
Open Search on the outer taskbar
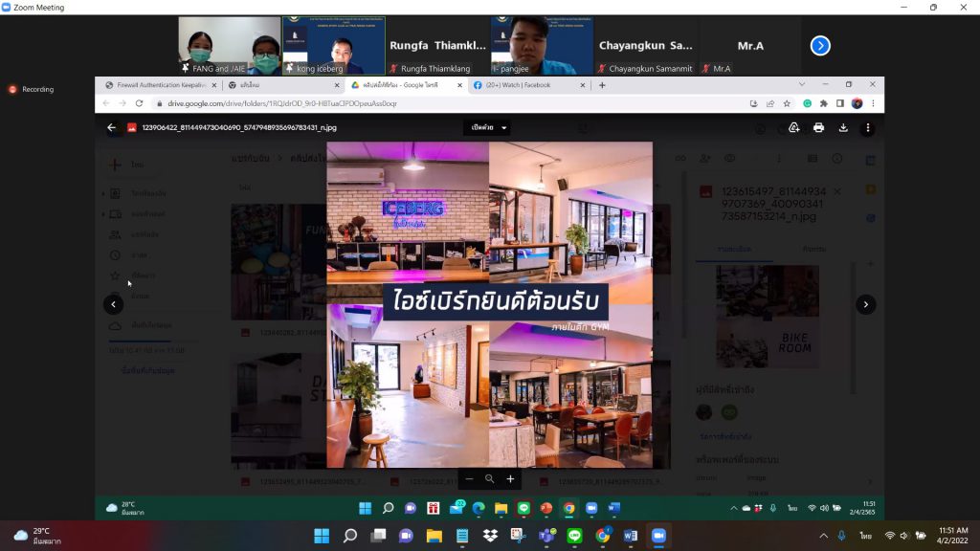click(350, 536)
